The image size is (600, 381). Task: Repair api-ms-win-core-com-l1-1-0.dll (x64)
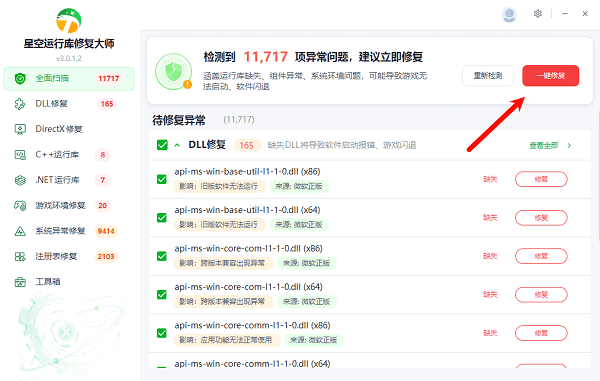click(x=541, y=295)
